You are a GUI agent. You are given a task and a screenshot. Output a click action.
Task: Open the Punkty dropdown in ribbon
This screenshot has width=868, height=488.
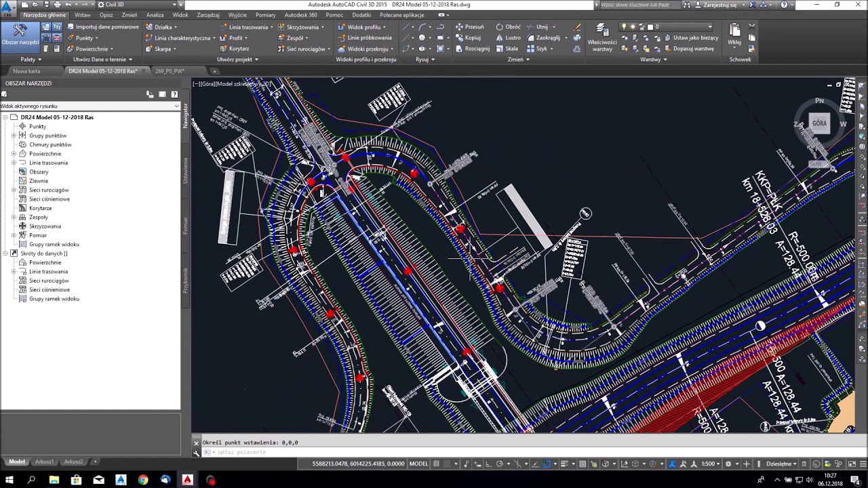(84, 38)
